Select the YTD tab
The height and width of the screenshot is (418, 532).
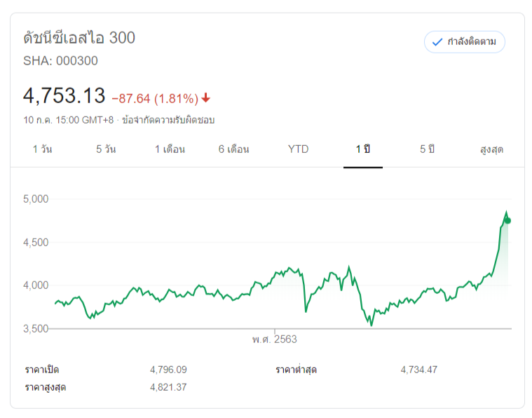tap(298, 149)
